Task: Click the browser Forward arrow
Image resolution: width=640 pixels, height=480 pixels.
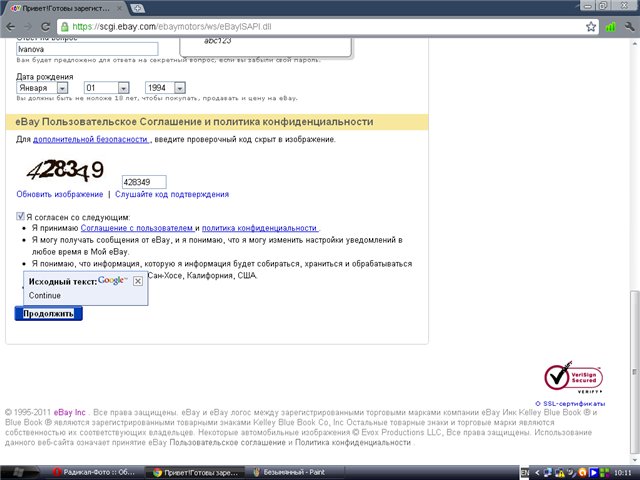Action: tap(28, 27)
